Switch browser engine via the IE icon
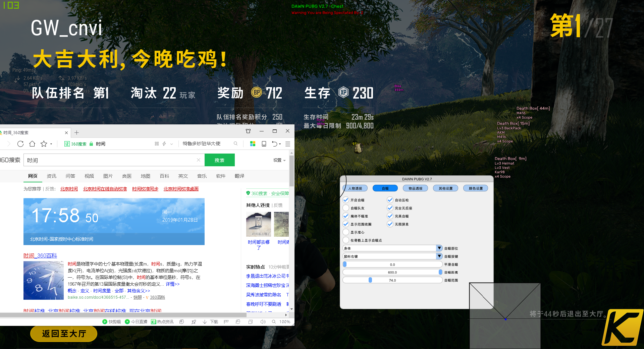This screenshot has height=349, width=644. point(238,322)
